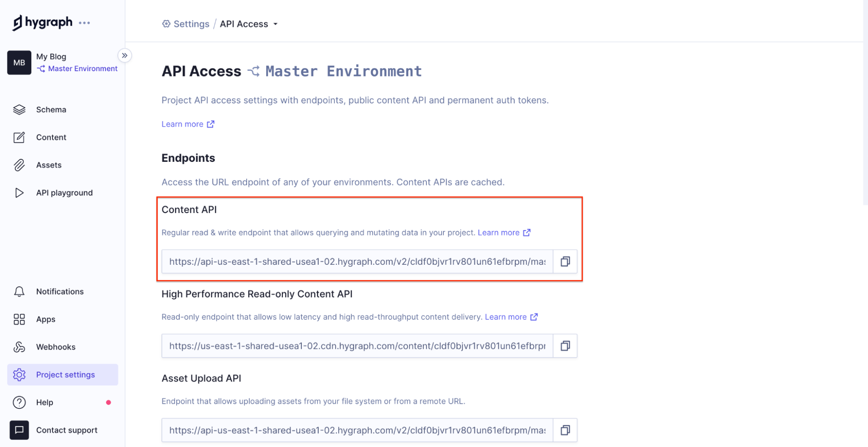Click the Content API URL field

[x=357, y=262]
